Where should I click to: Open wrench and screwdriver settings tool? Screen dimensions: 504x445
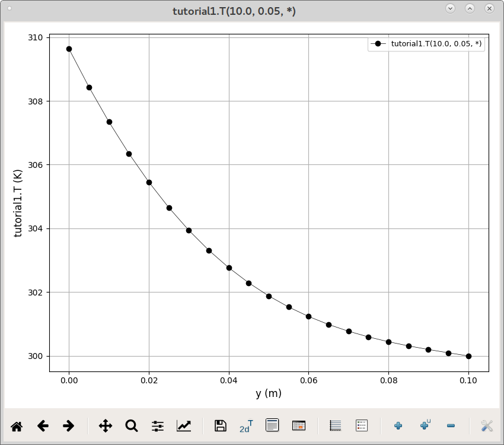point(487,426)
